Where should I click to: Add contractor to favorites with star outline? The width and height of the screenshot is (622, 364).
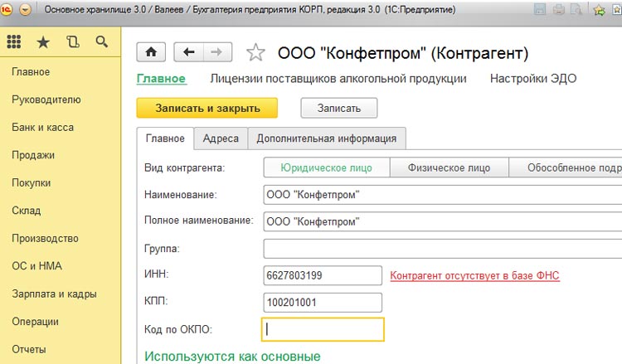coord(256,53)
